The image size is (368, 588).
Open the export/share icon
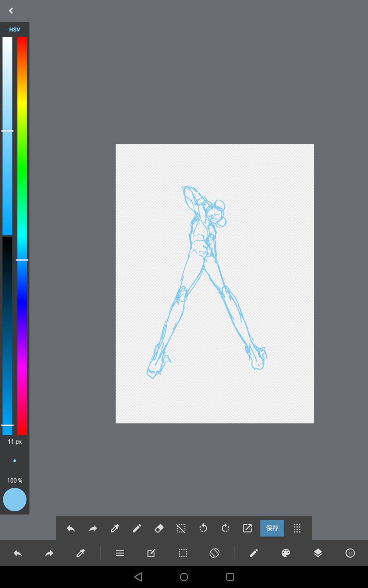[x=247, y=528]
